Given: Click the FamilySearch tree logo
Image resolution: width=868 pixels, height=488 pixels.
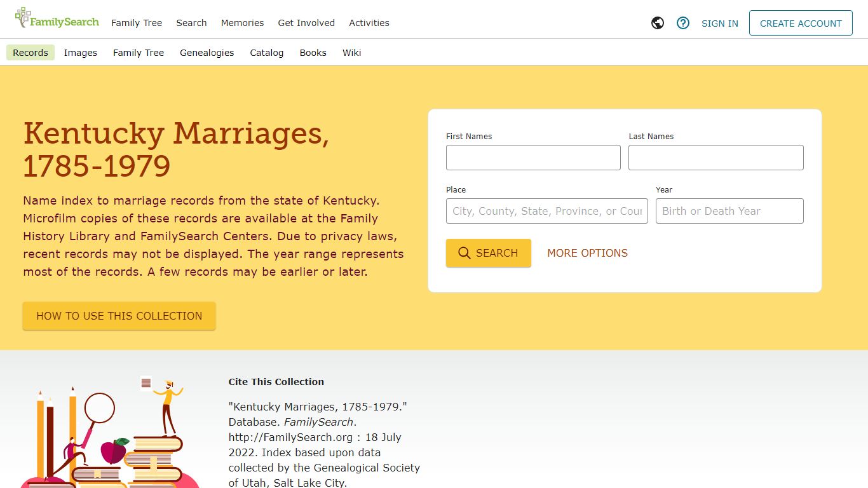Looking at the screenshot, I should [57, 18].
